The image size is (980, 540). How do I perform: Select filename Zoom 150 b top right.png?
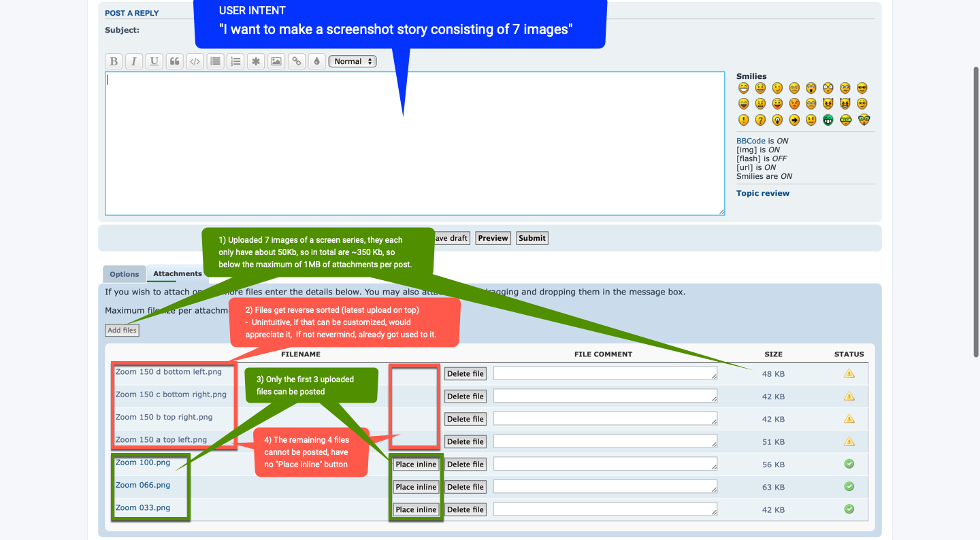pos(164,417)
